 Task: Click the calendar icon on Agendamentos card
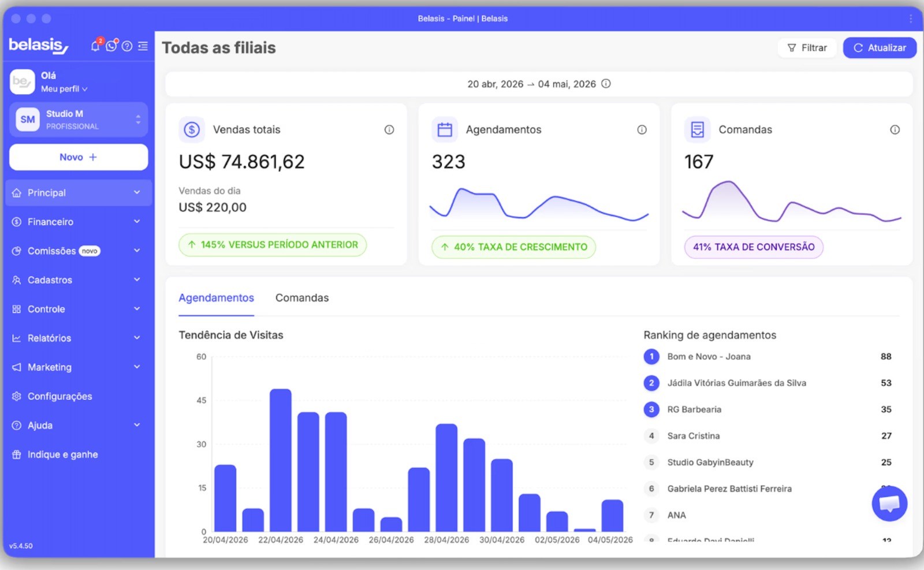point(445,130)
